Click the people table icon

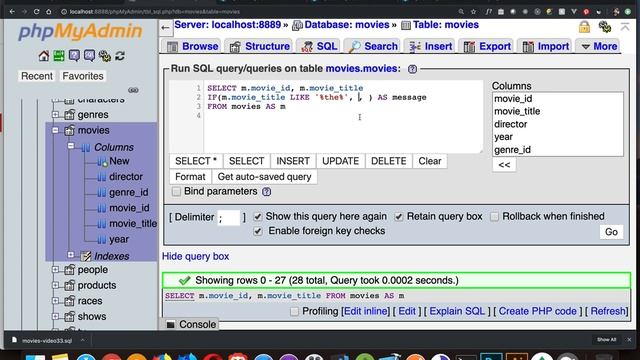[70, 270]
